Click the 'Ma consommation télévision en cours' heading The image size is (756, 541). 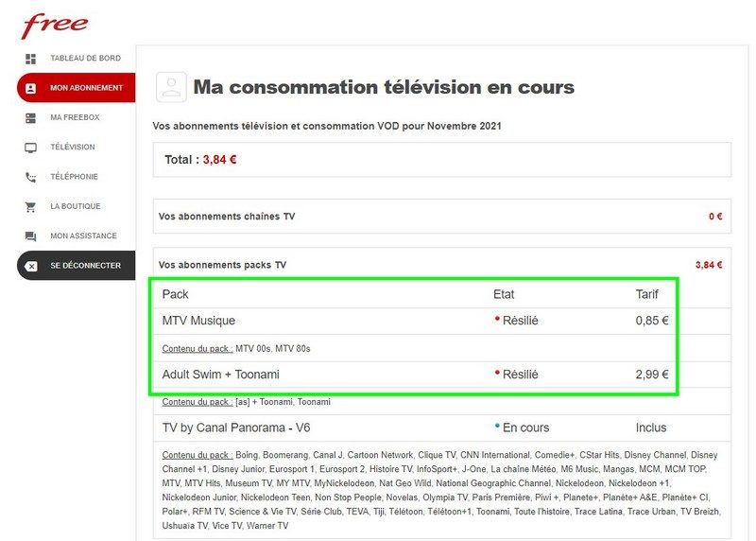384,87
